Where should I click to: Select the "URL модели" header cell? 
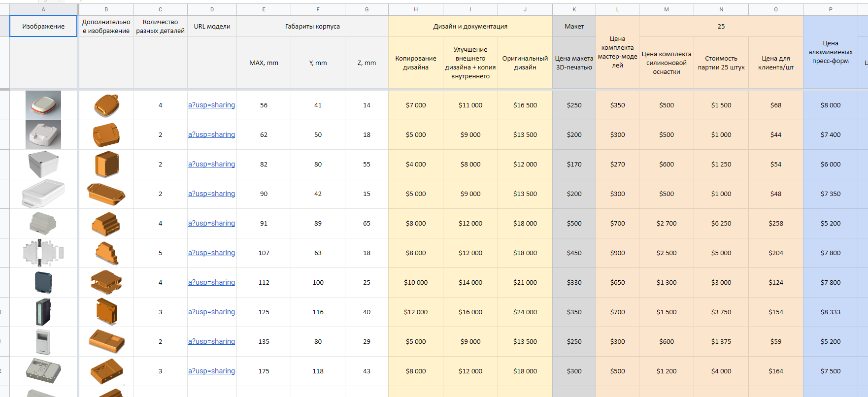212,26
